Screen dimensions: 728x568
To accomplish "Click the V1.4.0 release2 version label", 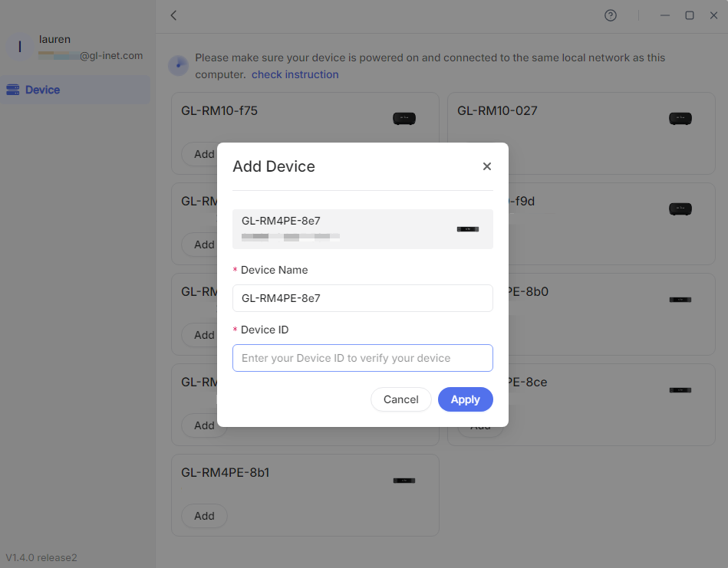I will coord(41,557).
